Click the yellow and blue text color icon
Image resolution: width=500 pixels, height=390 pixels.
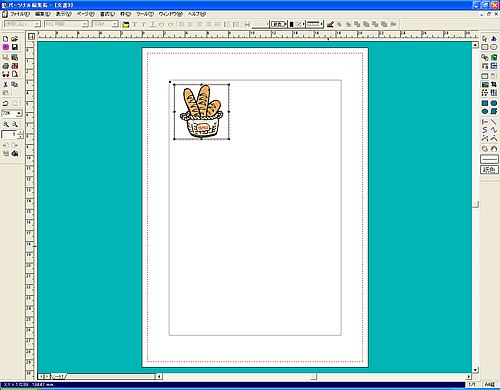tap(126, 24)
